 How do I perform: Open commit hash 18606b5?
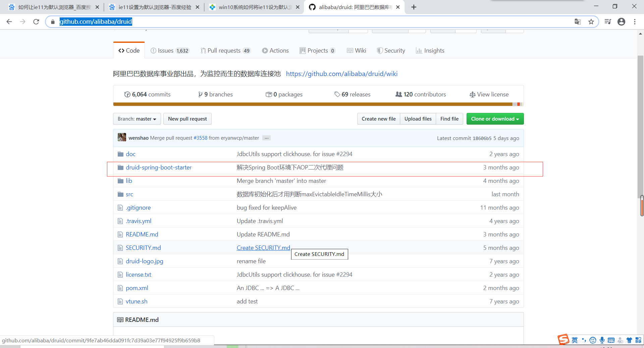coord(482,138)
